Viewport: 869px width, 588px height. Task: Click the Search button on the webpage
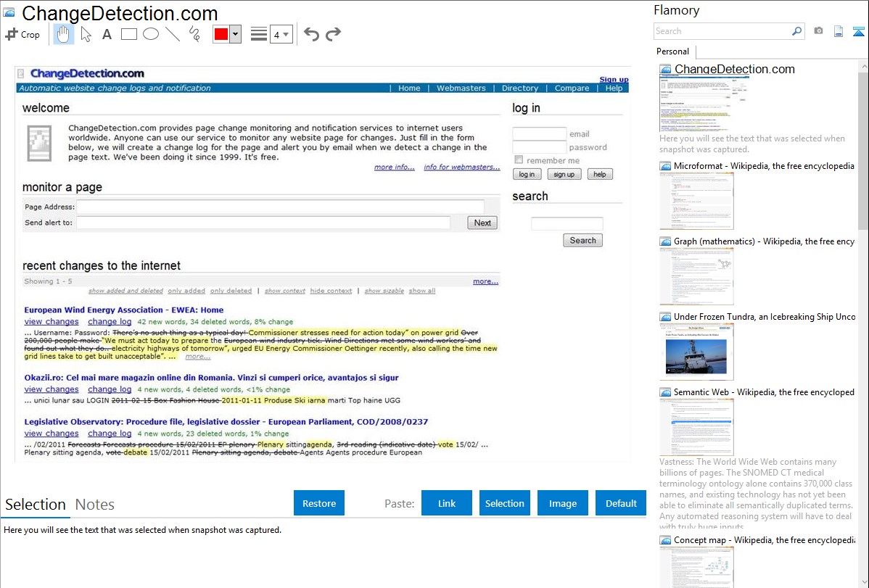(583, 240)
